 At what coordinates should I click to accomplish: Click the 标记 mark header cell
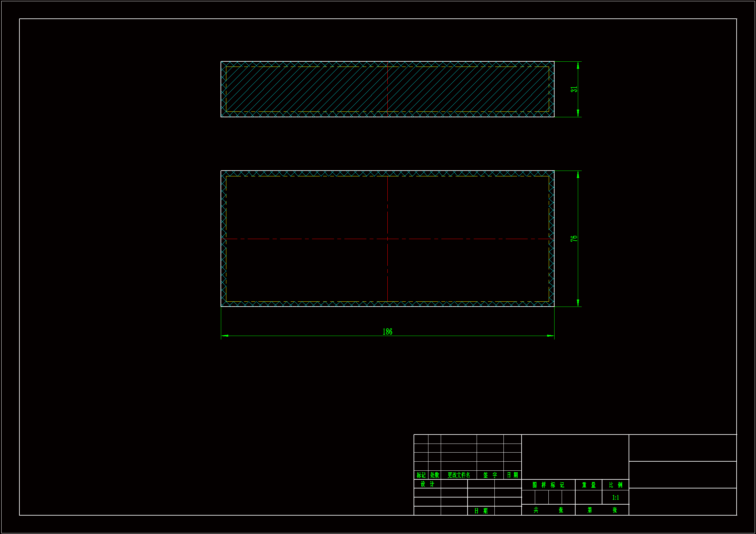tap(421, 475)
